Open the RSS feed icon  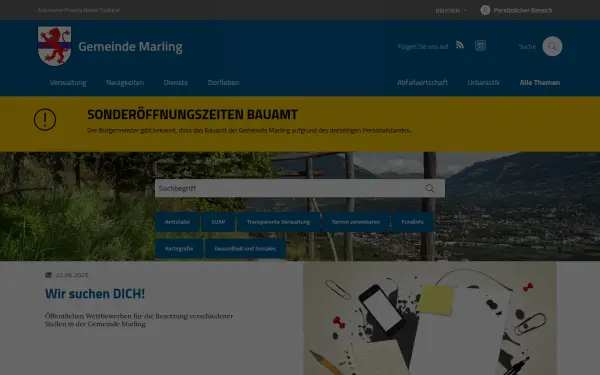(x=460, y=46)
